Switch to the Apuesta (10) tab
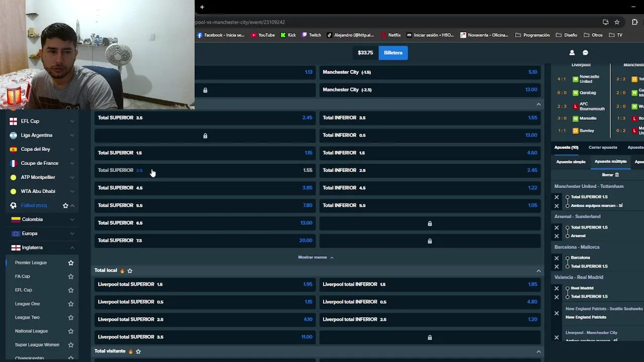Screen dimensions: 644x362 pyautogui.click(x=567, y=147)
